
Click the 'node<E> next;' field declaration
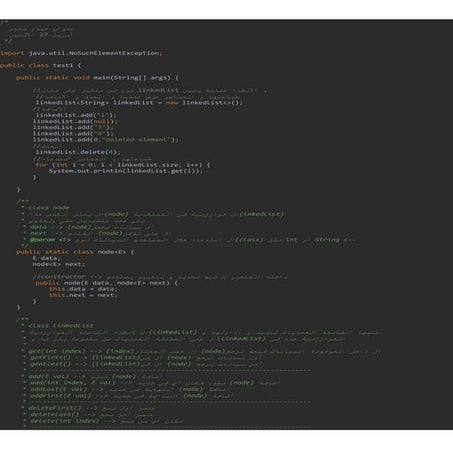pos(59,264)
